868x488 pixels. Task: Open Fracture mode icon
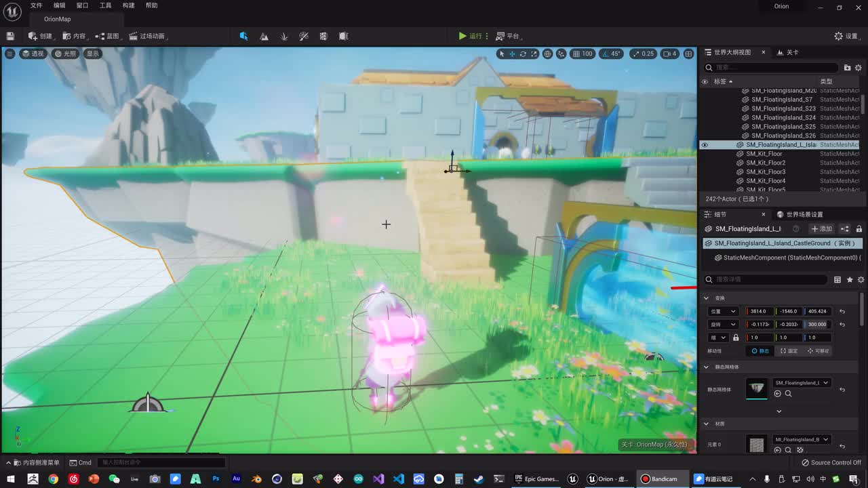pyautogui.click(x=323, y=36)
